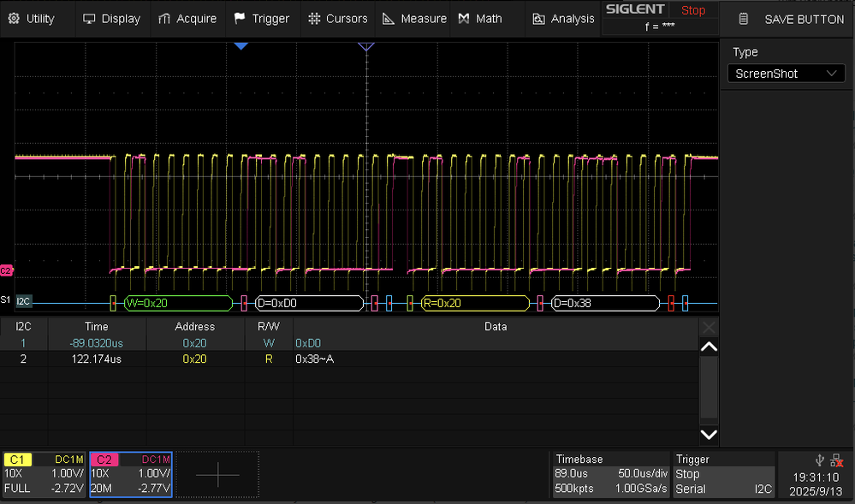Close the I2C decode list

pyautogui.click(x=709, y=327)
